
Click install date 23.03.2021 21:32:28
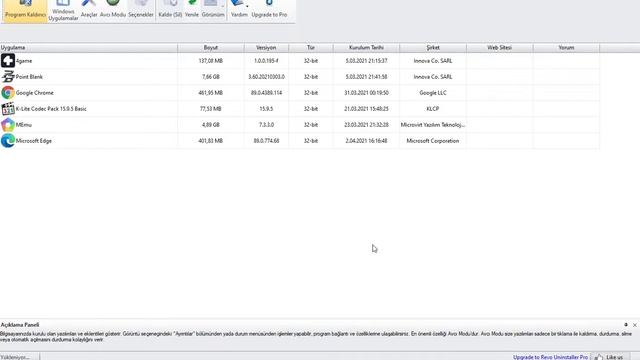coord(366,124)
